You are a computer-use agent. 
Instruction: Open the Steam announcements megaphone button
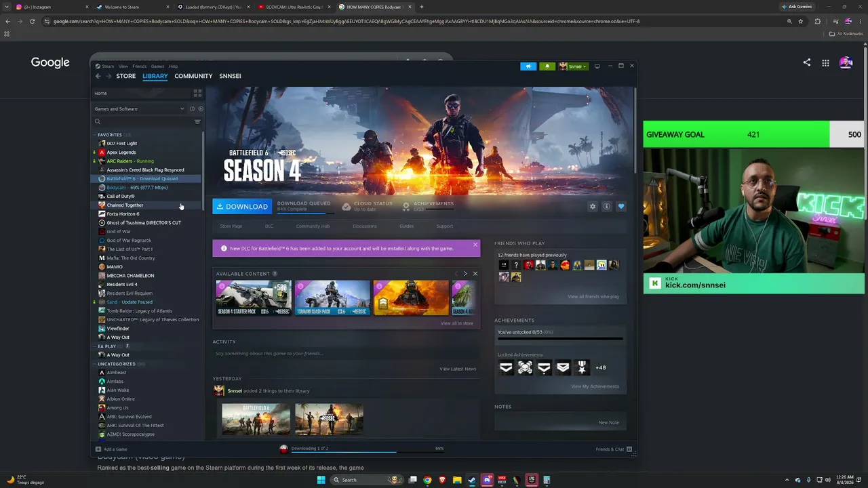[x=528, y=66]
